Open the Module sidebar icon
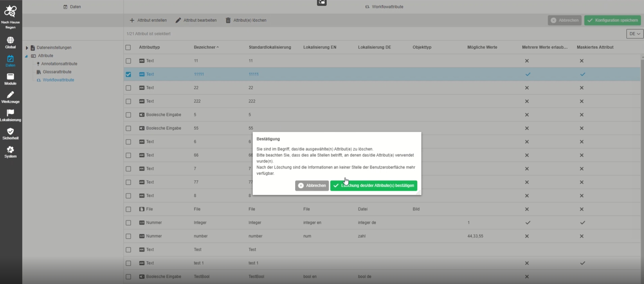The width and height of the screenshot is (644, 284). point(10,79)
